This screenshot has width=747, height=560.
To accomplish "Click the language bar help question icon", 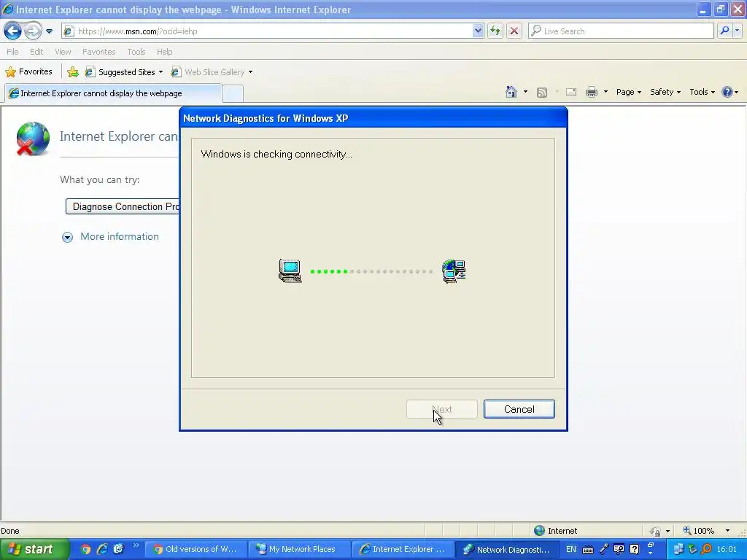I will coord(634,550).
